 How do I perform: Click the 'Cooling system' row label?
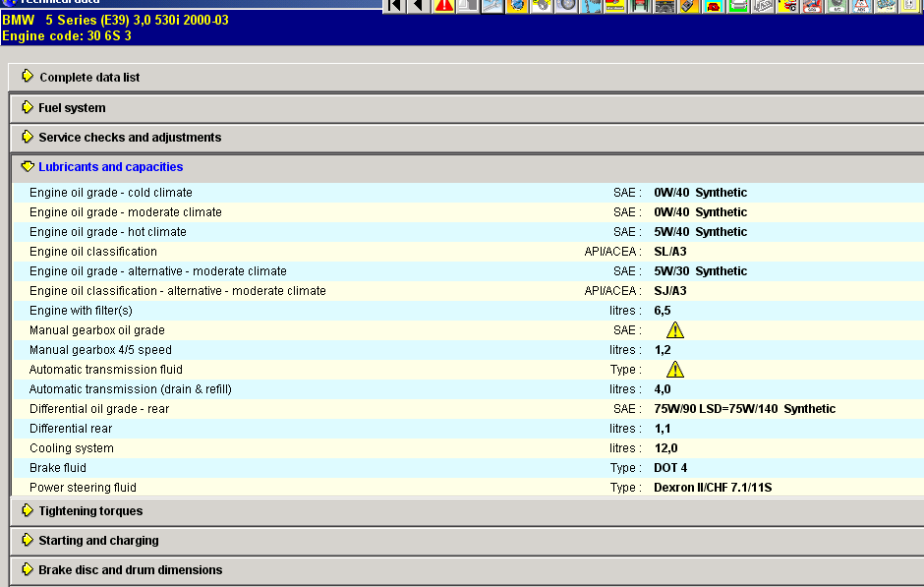(72, 448)
